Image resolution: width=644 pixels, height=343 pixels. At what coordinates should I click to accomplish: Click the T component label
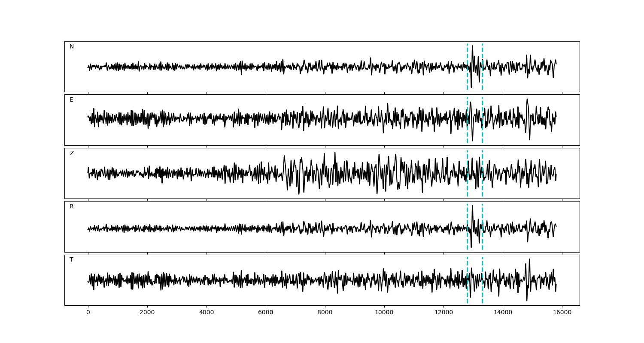click(x=71, y=260)
